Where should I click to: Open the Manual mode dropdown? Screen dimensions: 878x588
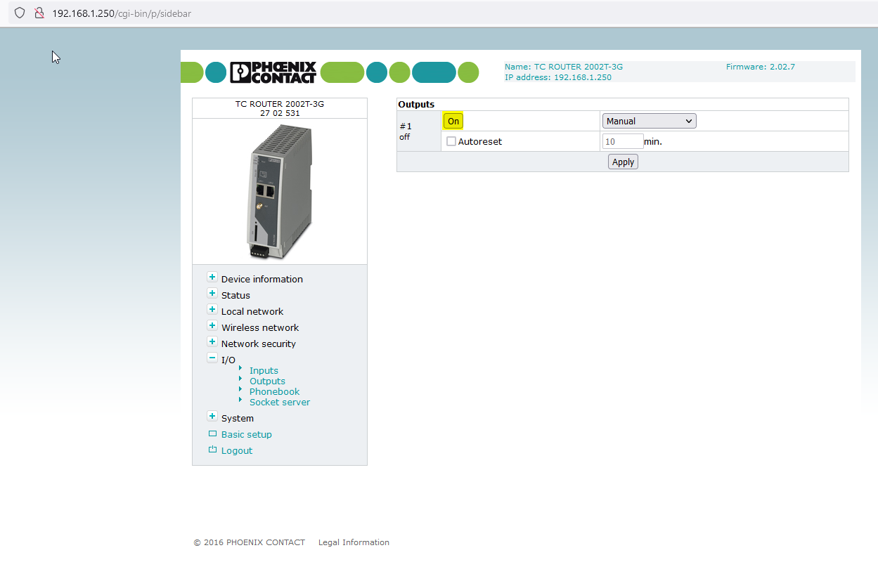(x=649, y=121)
